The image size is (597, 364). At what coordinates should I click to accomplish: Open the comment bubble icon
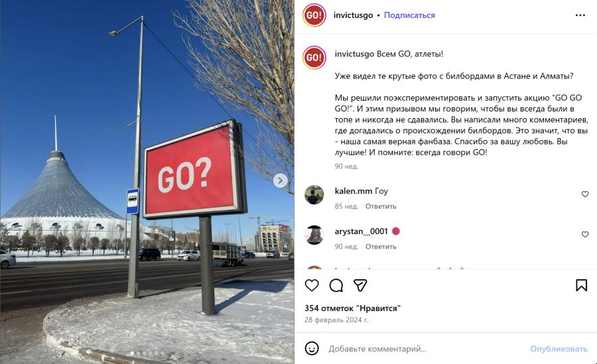[x=336, y=285]
